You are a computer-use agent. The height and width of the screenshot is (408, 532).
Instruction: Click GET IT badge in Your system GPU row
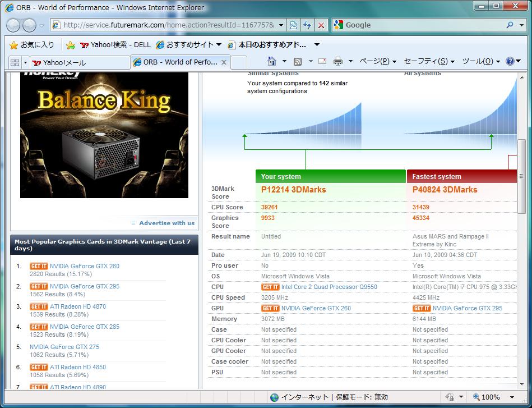click(270, 309)
